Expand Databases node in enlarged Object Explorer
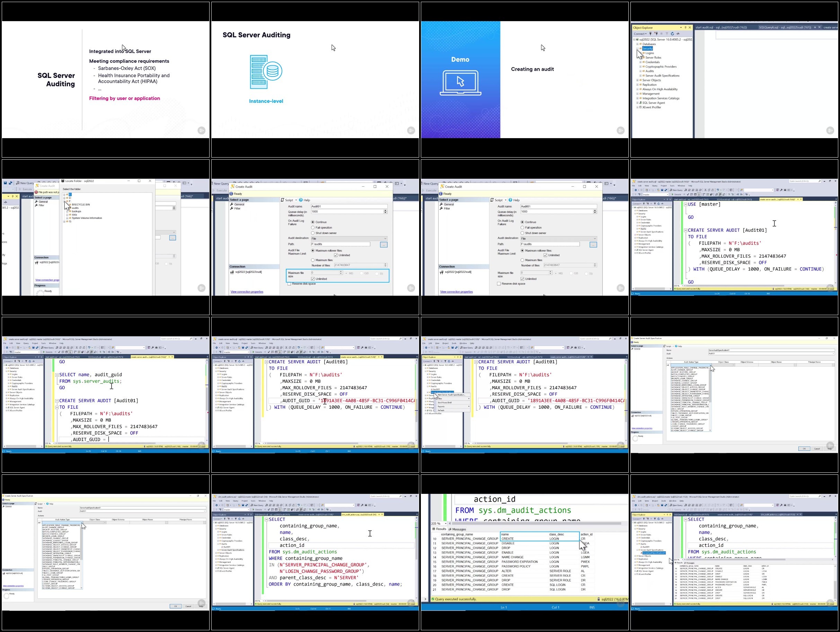 click(638, 44)
